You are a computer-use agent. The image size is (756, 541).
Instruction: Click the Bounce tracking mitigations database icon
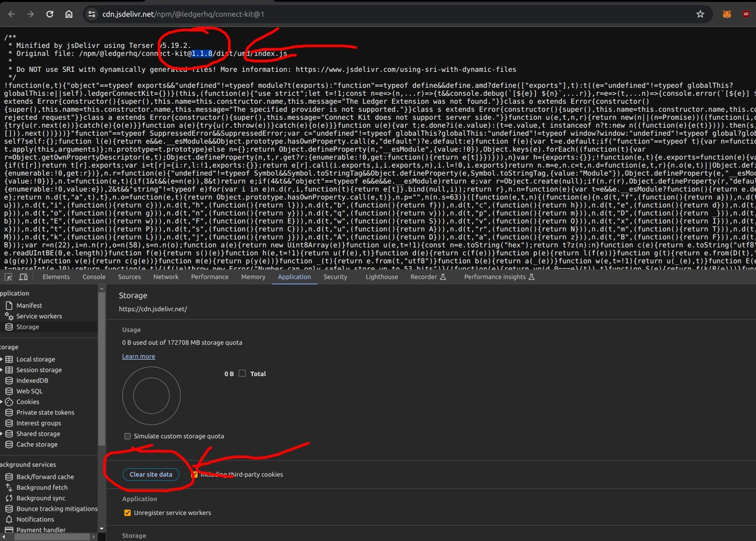[9, 509]
